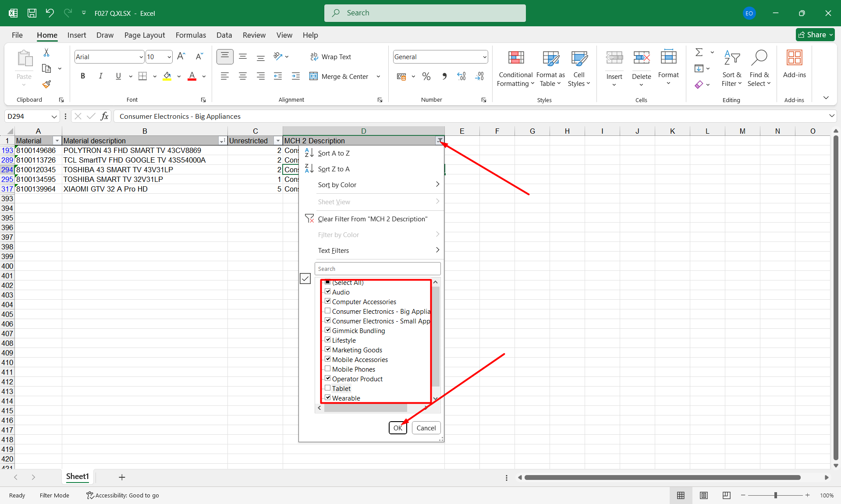
Task: Click the Merge & Center icon
Action: [313, 76]
